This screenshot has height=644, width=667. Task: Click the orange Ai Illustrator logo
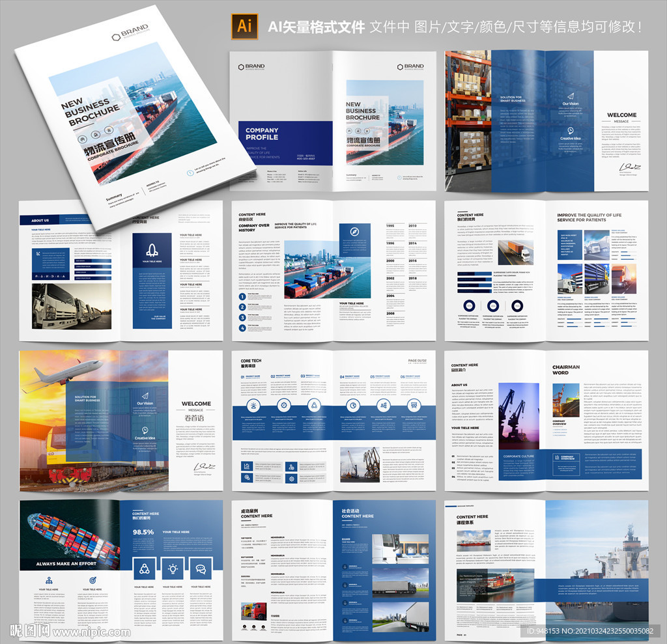tap(245, 27)
